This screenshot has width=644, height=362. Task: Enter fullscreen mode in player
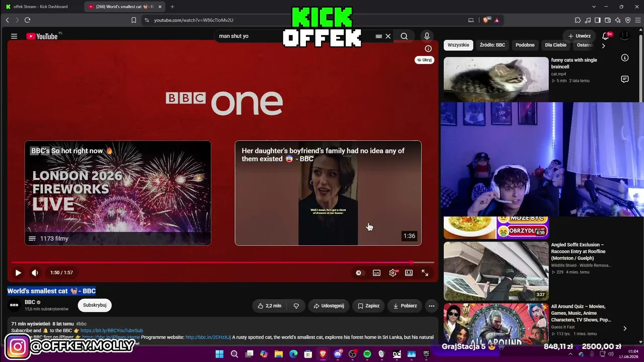[425, 273]
